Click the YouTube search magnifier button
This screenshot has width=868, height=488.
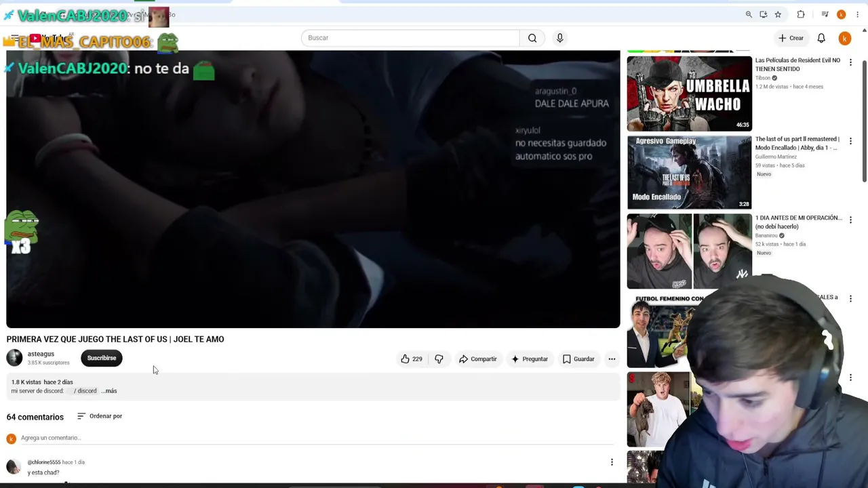532,38
